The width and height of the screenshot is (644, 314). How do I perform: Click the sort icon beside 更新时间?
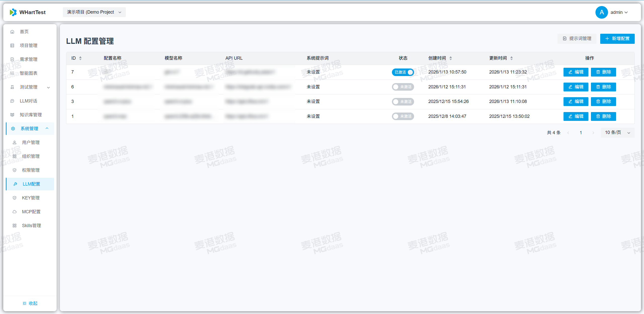(x=511, y=58)
